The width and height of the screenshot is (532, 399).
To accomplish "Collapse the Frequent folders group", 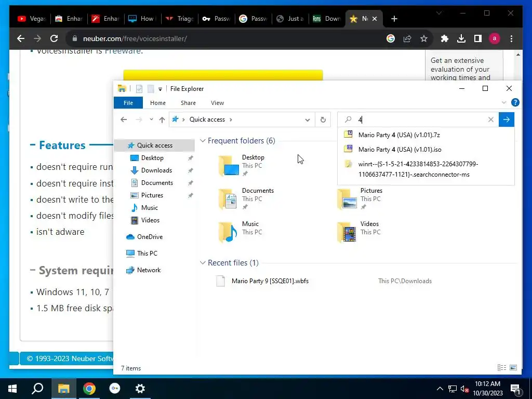I will coord(203,140).
